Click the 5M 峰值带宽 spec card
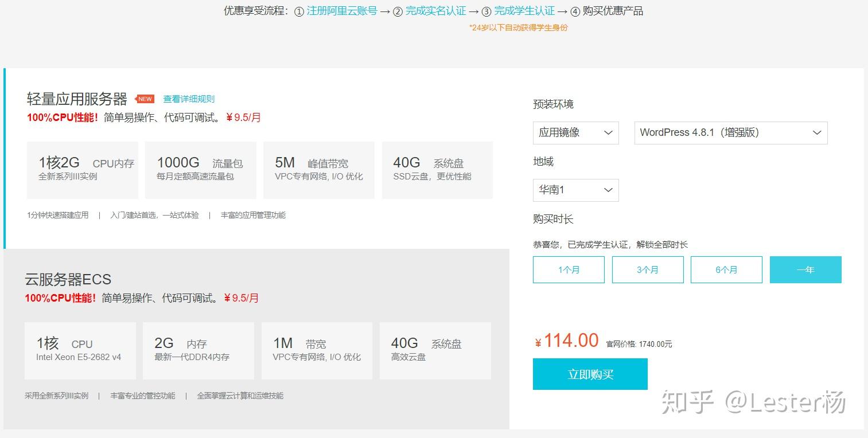868x438 pixels. [319, 170]
